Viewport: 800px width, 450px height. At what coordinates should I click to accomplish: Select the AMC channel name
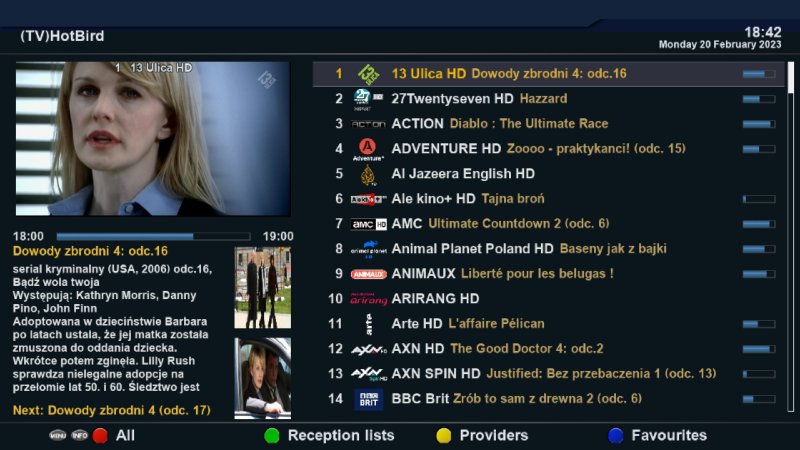(407, 224)
